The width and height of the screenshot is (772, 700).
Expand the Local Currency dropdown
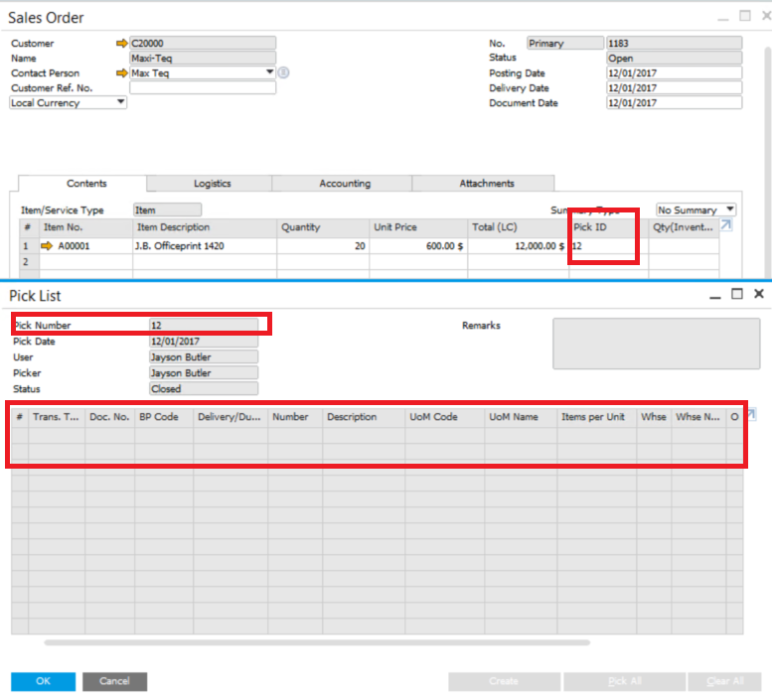pyautogui.click(x=120, y=102)
